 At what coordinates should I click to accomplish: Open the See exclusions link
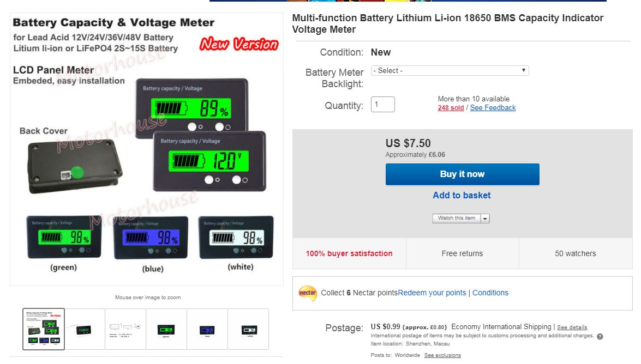[442, 355]
